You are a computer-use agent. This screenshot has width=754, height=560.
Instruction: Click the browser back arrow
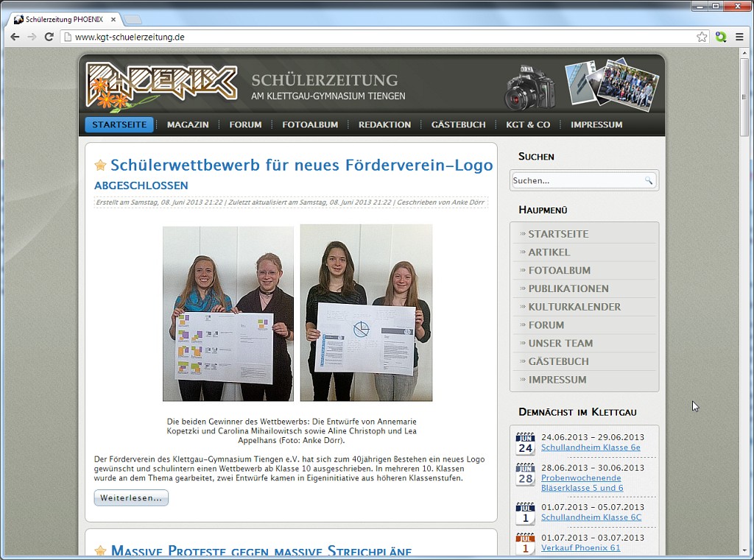click(15, 37)
